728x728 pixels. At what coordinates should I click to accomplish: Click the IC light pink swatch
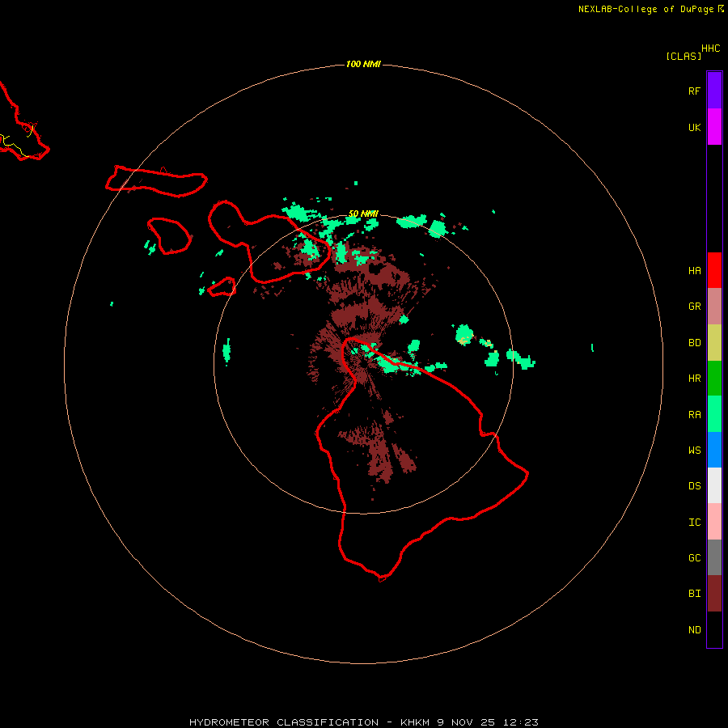[714, 522]
